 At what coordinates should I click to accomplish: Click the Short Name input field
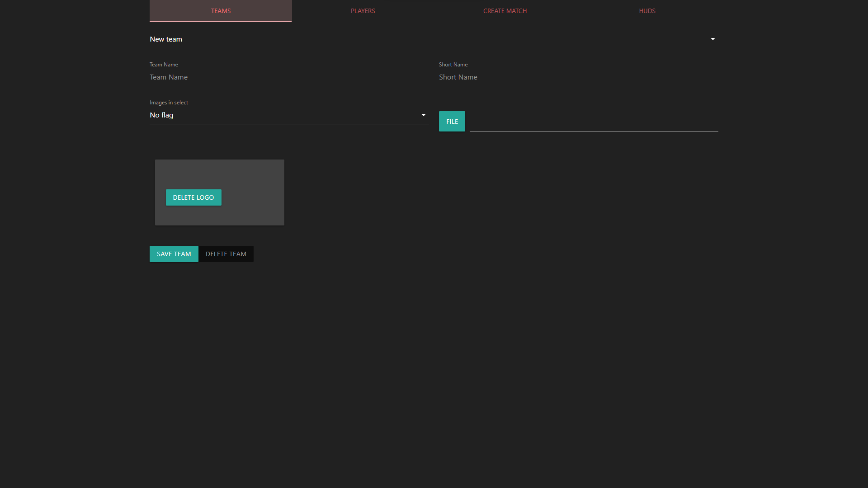pos(578,77)
